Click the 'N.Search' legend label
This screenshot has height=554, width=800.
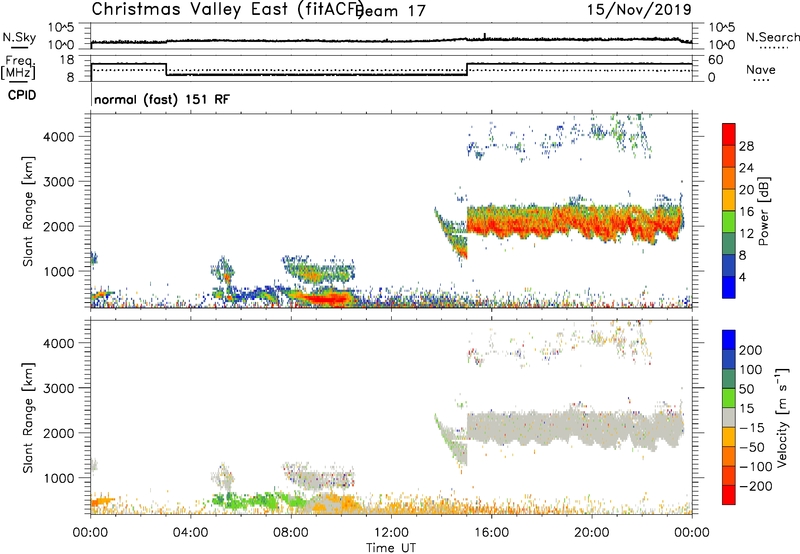click(773, 37)
